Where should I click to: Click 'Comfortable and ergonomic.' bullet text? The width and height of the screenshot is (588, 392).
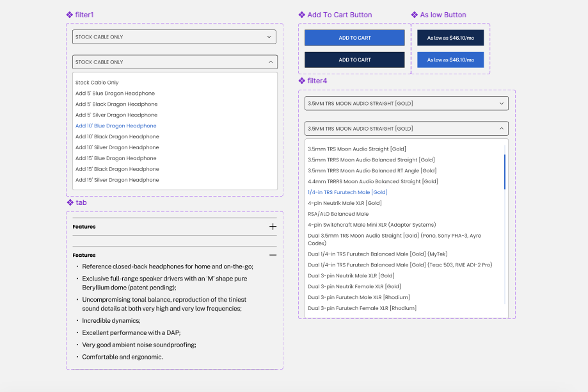coord(123,357)
